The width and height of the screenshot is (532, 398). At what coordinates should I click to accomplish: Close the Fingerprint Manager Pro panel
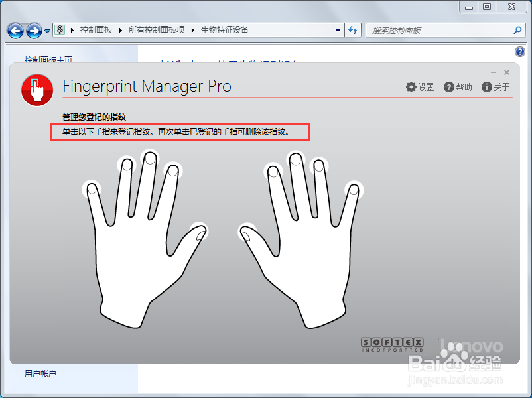(507, 72)
